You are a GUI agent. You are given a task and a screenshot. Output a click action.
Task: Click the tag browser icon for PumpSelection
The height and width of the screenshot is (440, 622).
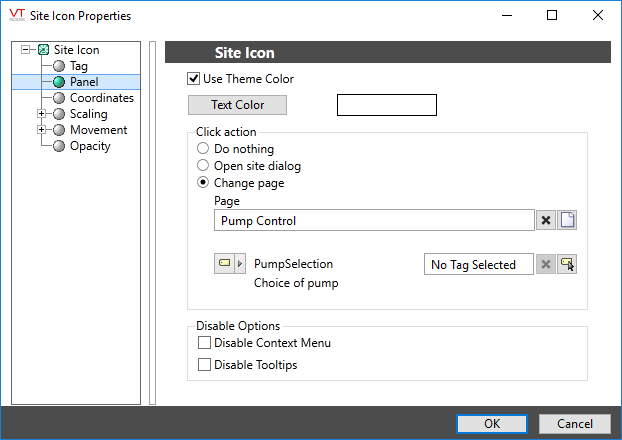point(567,264)
